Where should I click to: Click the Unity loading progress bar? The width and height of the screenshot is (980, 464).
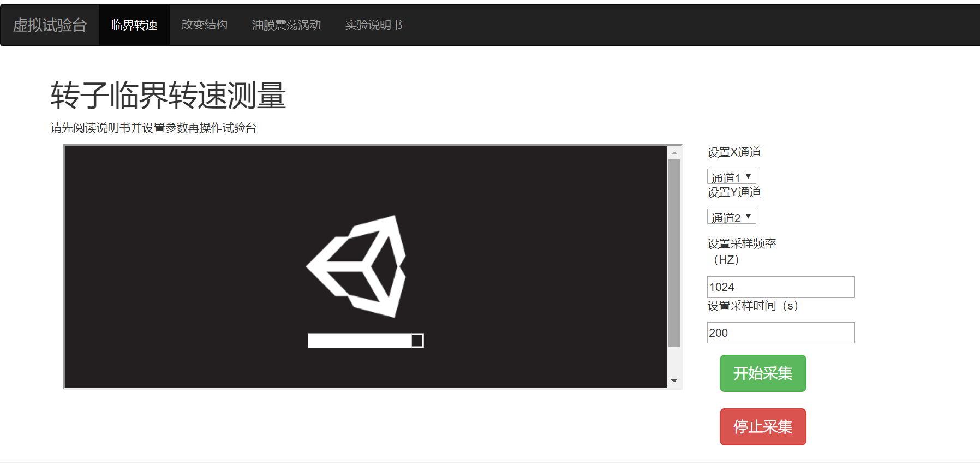click(x=366, y=341)
